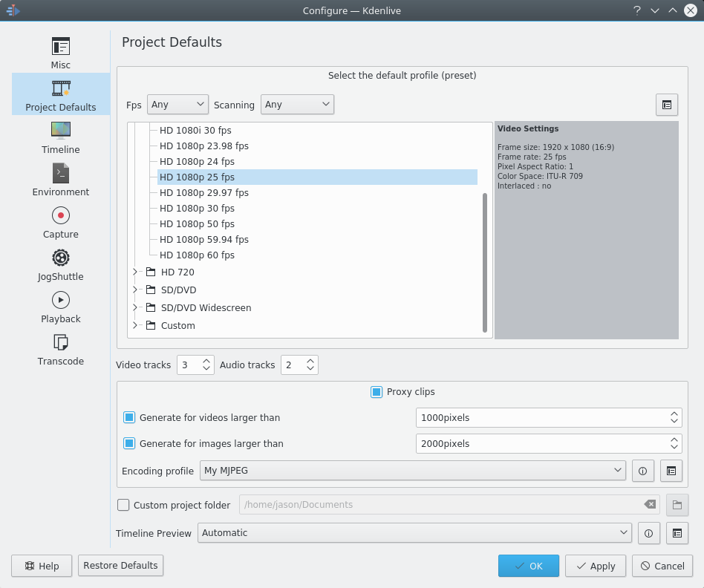Open the Fps filter dropdown
The image size is (704, 588).
(177, 105)
